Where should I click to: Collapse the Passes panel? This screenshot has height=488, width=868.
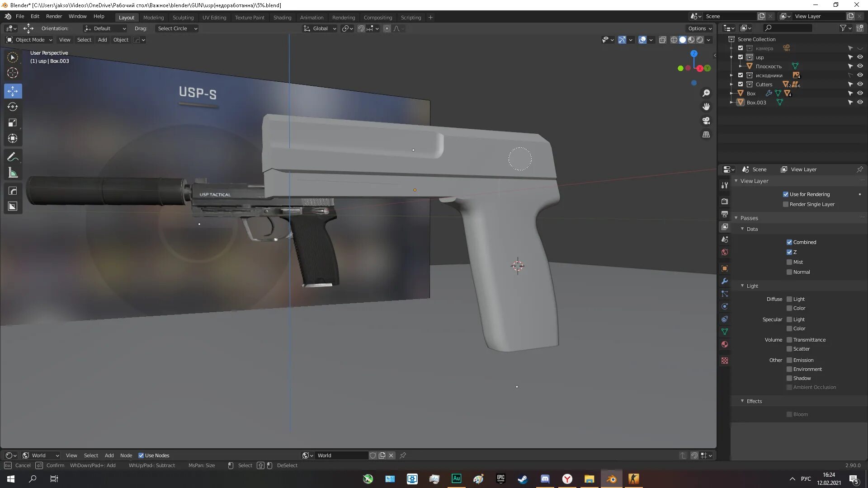pos(749,218)
